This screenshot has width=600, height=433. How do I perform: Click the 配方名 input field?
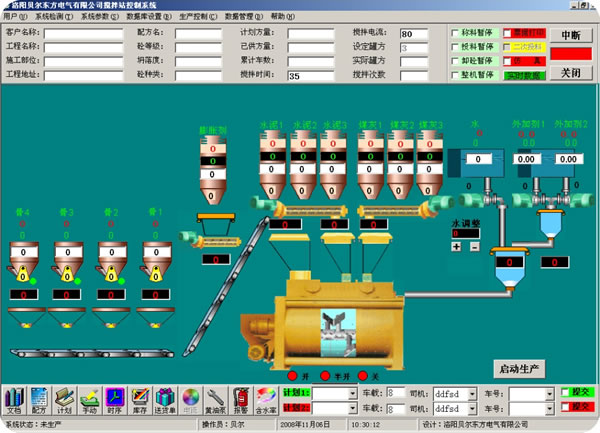[x=198, y=34]
